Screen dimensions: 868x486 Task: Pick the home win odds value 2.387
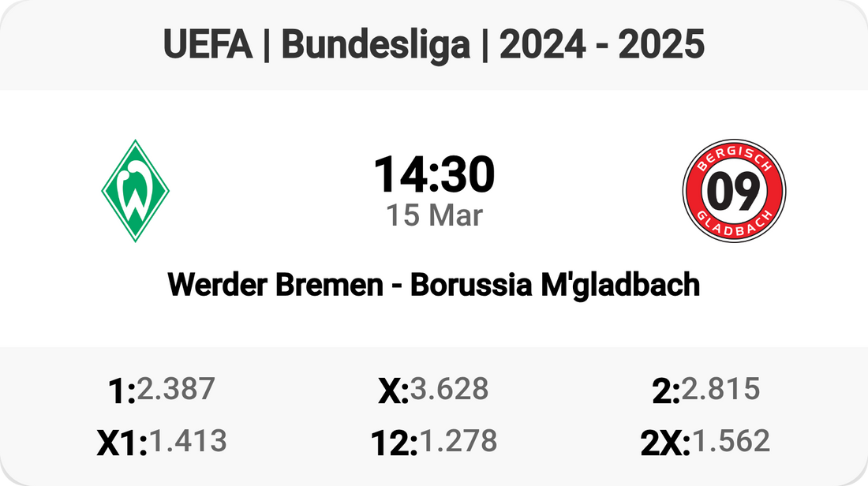point(176,388)
